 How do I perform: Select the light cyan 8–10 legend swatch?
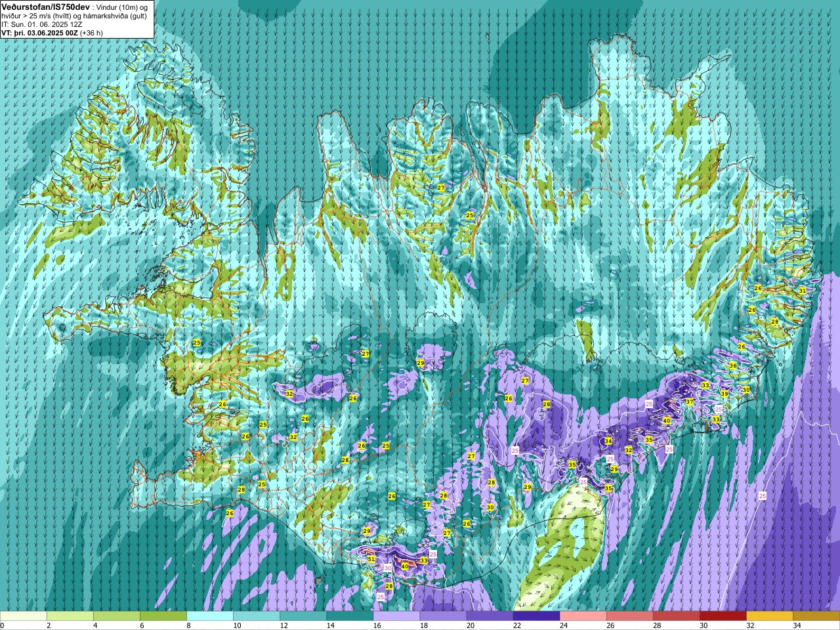click(210, 616)
